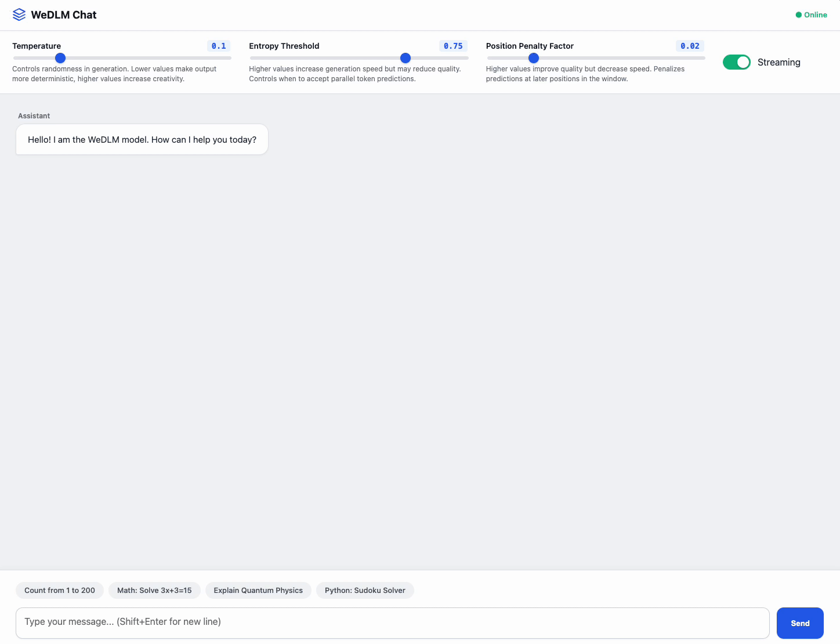Click the Position Penalty Factor slider handle
The height and width of the screenshot is (644, 840).
[534, 58]
